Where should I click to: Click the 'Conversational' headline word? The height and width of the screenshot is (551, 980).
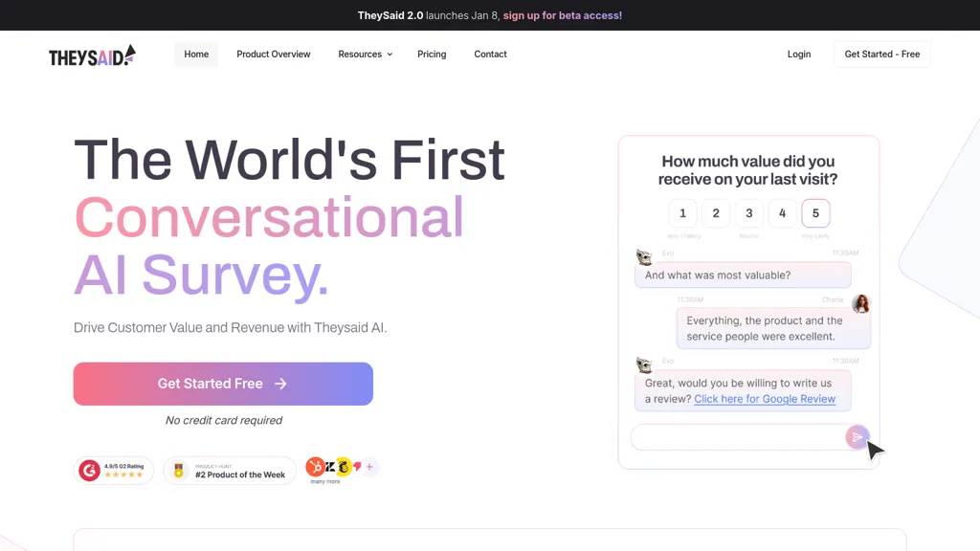[x=269, y=217]
